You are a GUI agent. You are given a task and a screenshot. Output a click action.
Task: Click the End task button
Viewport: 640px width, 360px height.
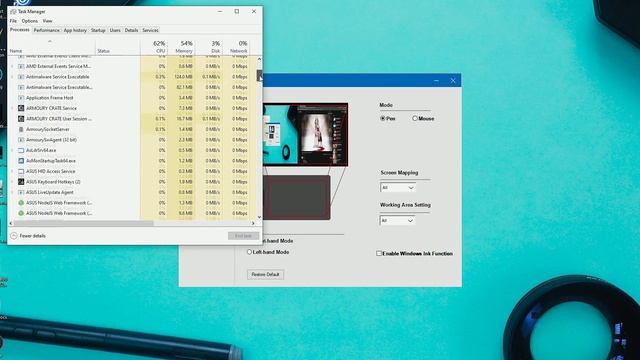tap(243, 236)
